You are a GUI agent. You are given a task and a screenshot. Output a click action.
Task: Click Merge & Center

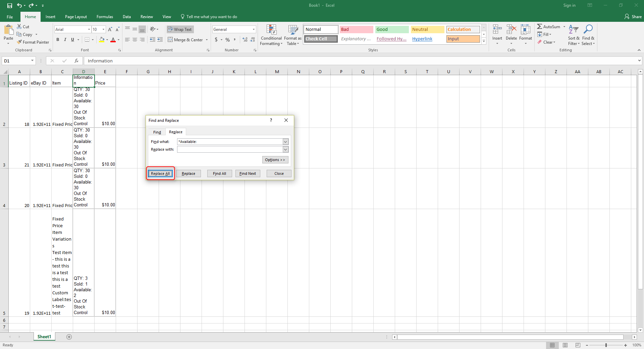coord(185,40)
